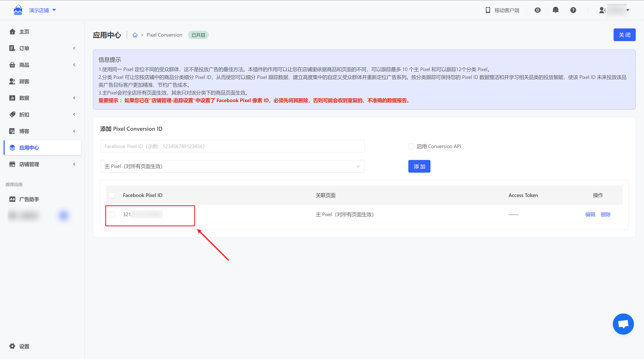Enable the 启用 Conversion API checkbox
The height and width of the screenshot is (359, 644).
pos(411,146)
